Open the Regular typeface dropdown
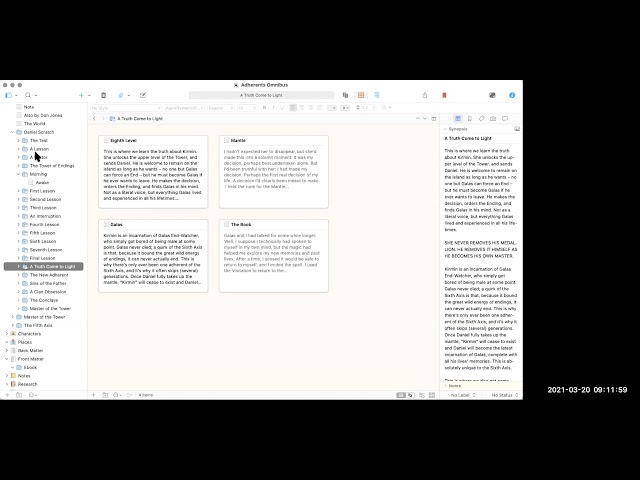 pyautogui.click(x=220, y=108)
